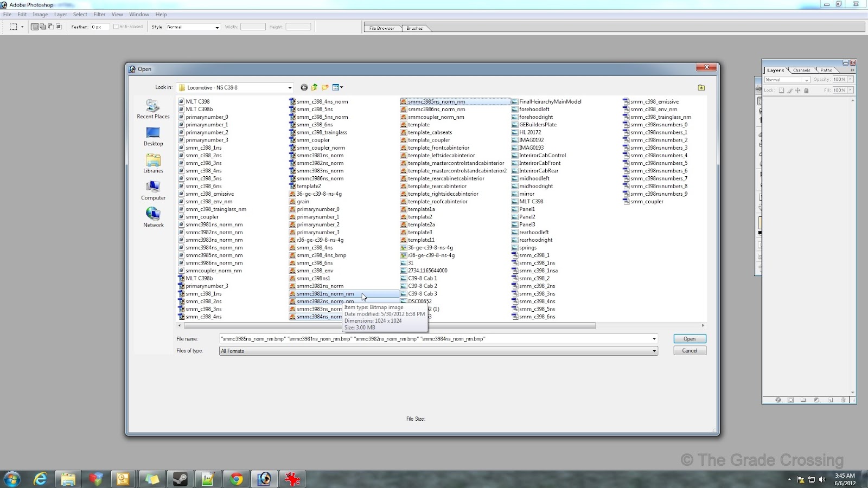Open the Fill slider arrow

coord(850,91)
